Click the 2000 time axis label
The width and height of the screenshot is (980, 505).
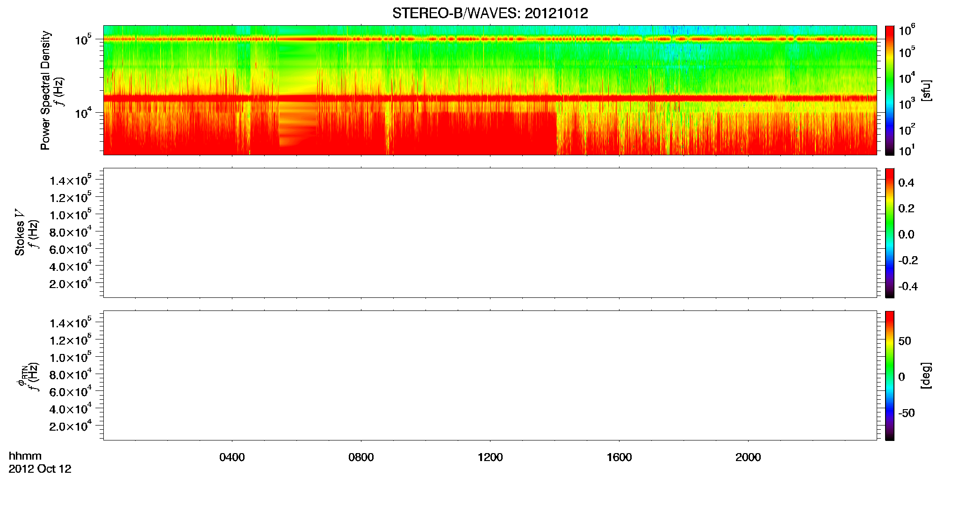[748, 457]
